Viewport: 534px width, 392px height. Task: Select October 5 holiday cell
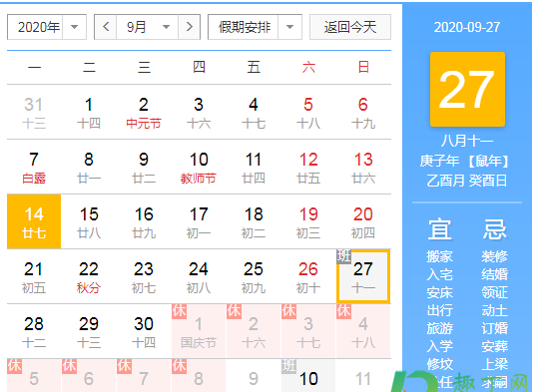[x=34, y=376]
